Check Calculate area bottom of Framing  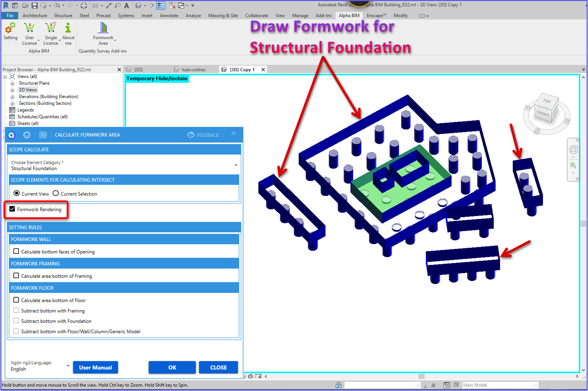tap(16, 276)
